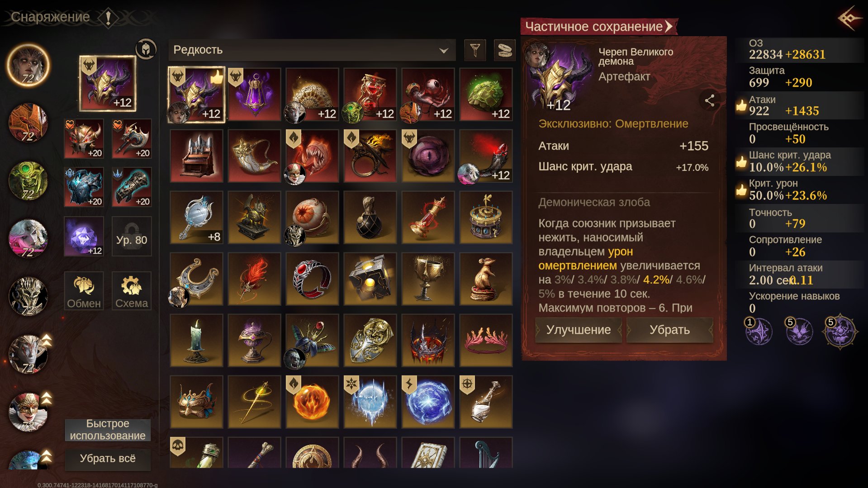The width and height of the screenshot is (868, 488).
Task: Select the blue lightning orb artifact
Action: pyautogui.click(x=428, y=402)
